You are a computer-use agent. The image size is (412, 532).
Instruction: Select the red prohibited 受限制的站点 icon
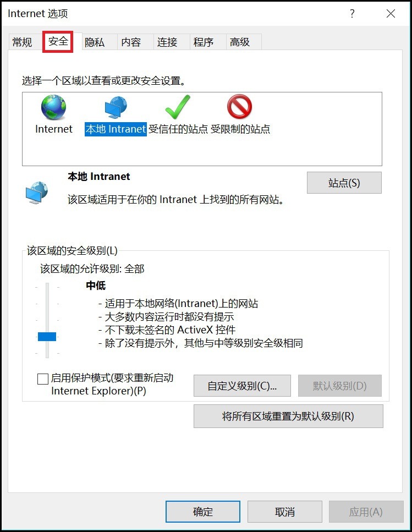pyautogui.click(x=239, y=107)
